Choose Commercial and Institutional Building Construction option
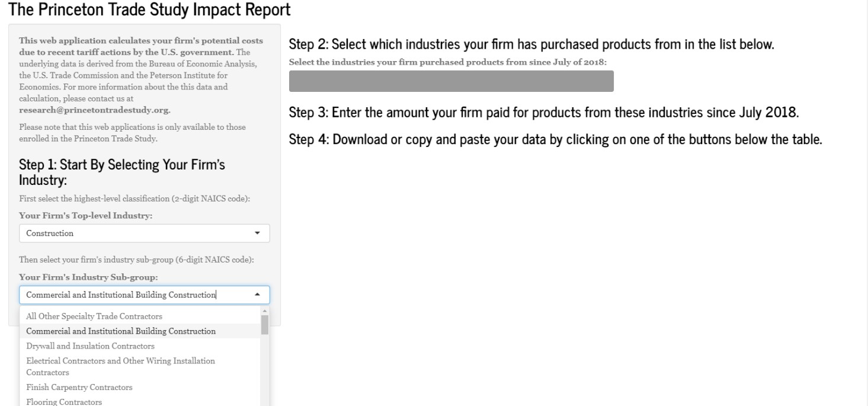The image size is (868, 406). point(140,331)
